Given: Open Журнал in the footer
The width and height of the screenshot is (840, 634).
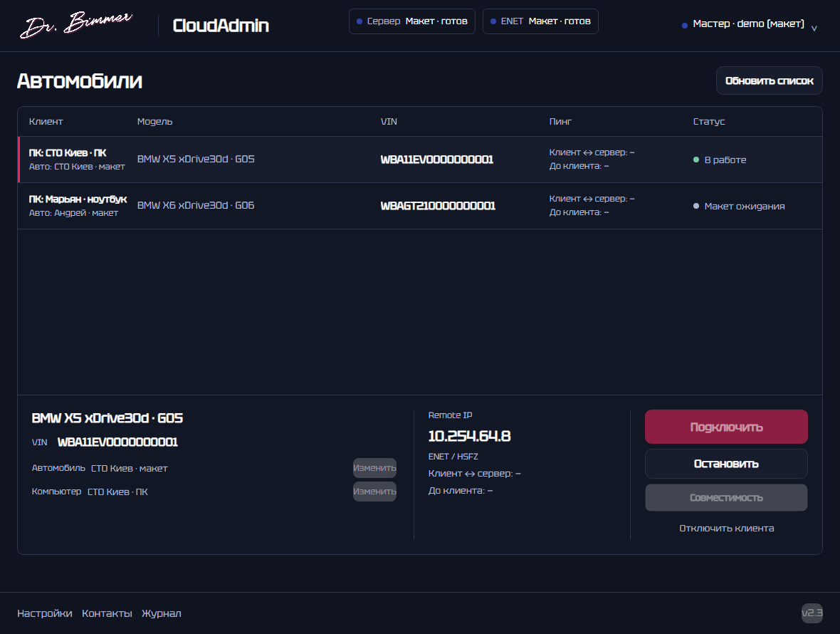Looking at the screenshot, I should pyautogui.click(x=162, y=613).
